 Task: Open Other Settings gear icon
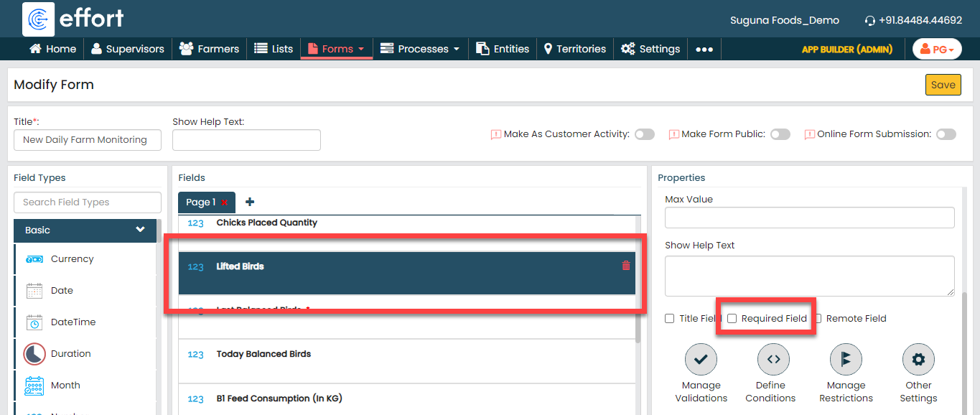[918, 359]
